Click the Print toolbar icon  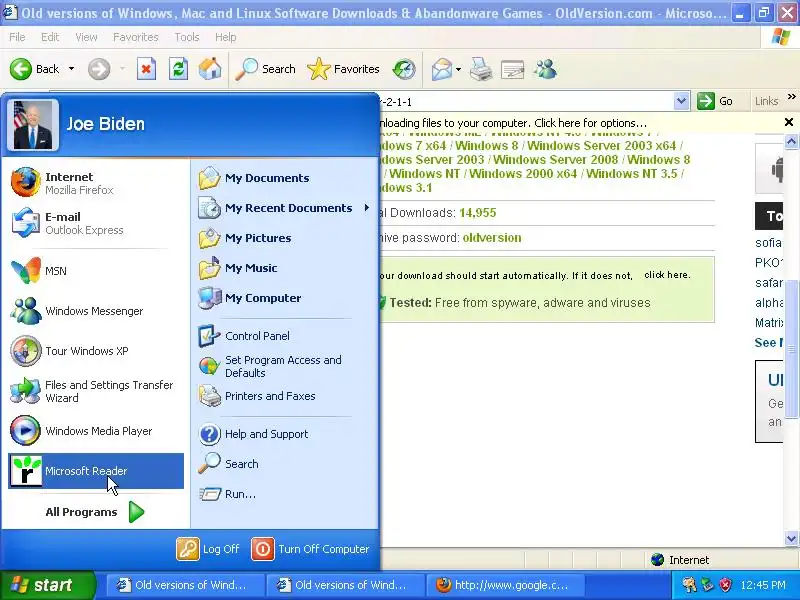tap(481, 69)
